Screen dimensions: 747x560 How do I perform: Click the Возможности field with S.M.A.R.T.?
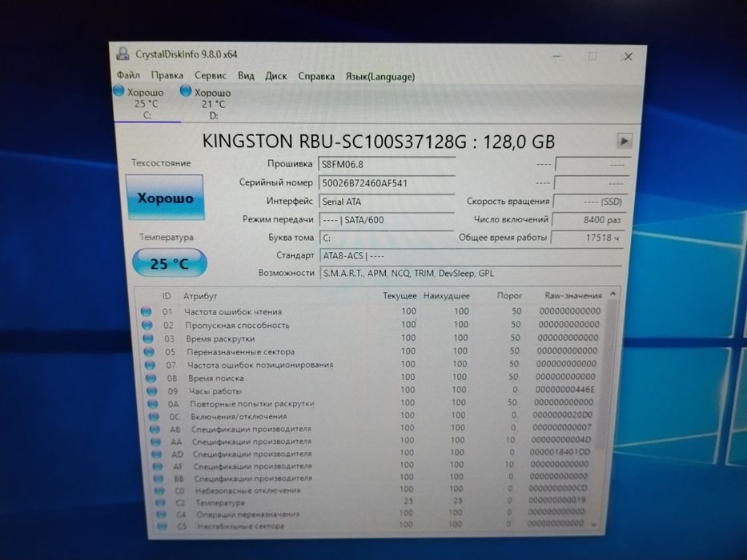coord(471,274)
